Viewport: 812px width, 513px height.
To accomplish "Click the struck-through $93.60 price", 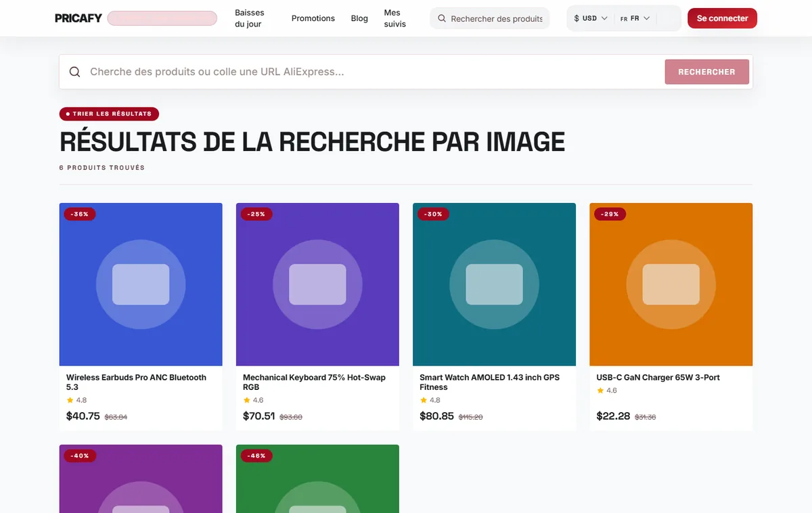I will [291, 417].
